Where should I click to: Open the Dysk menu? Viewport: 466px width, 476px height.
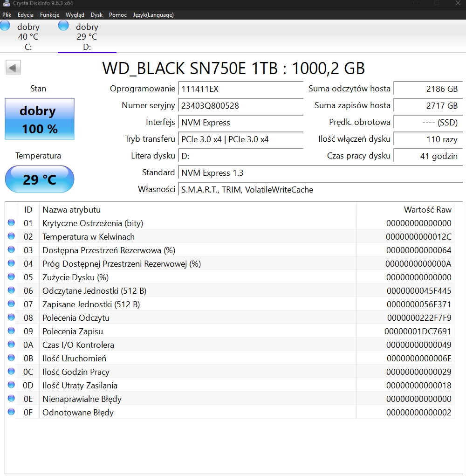click(96, 15)
